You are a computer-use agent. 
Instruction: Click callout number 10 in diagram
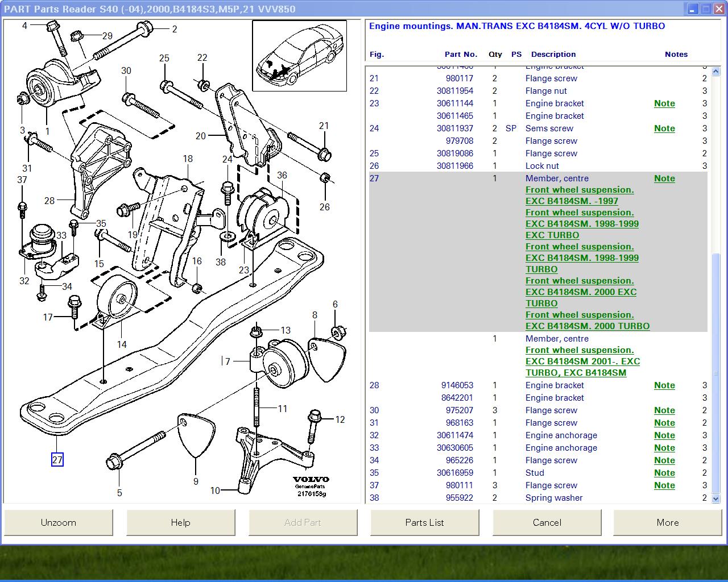(215, 490)
